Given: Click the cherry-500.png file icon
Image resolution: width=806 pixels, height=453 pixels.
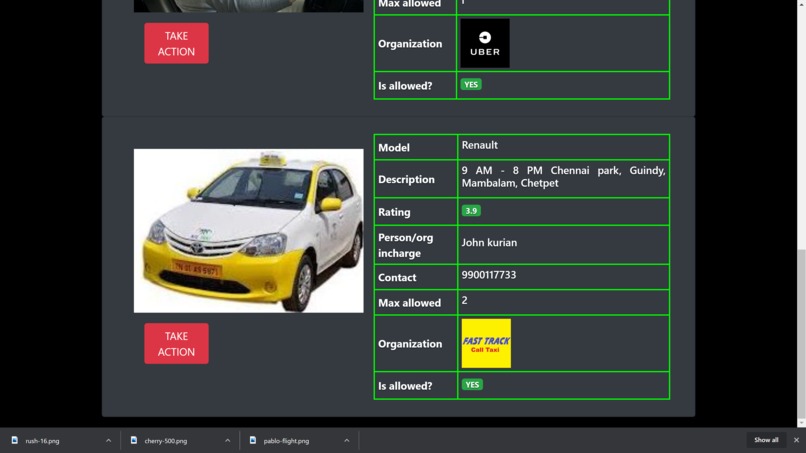Looking at the screenshot, I should (x=134, y=440).
